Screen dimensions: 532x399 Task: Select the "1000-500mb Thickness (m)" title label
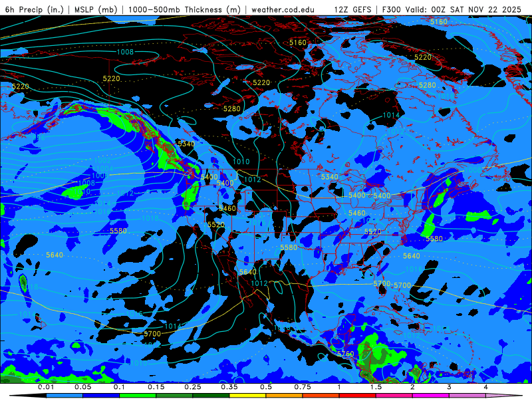[184, 9]
